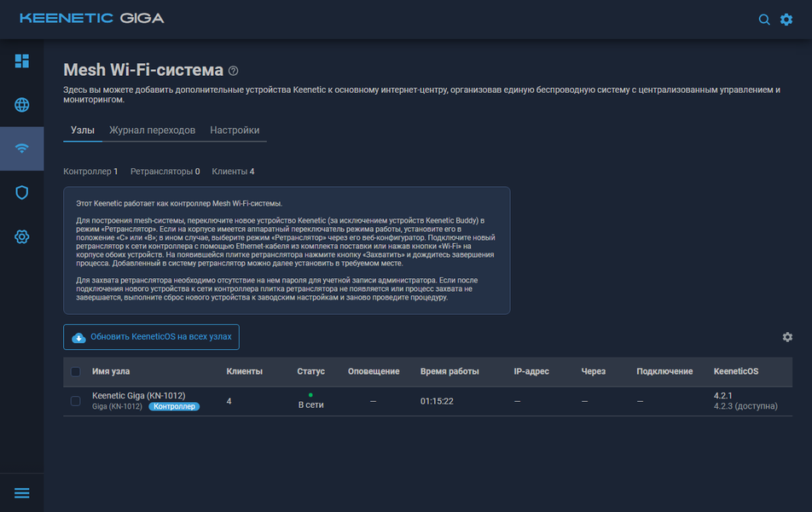Click the KeeneticOS column header
The height and width of the screenshot is (512, 812).
[x=736, y=371]
